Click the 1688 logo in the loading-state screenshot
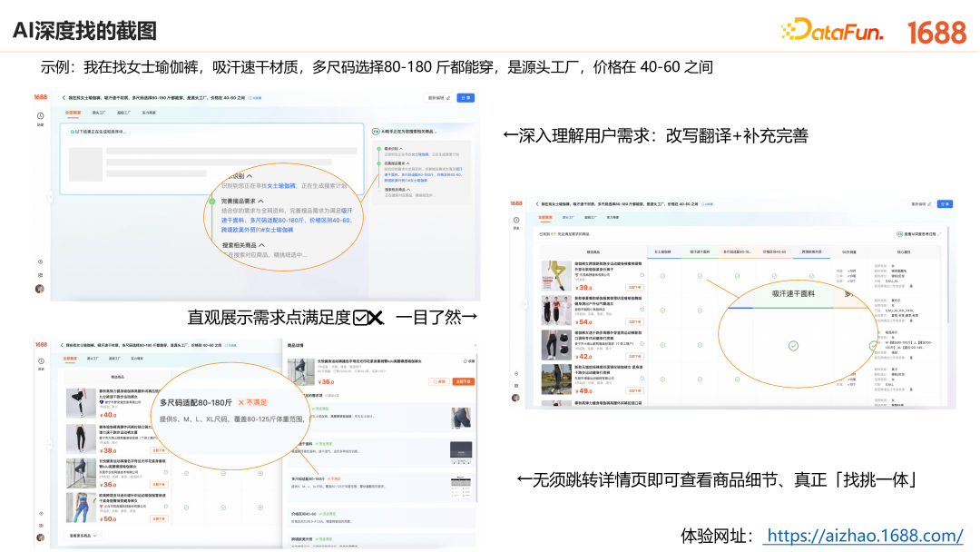 pos(41,97)
